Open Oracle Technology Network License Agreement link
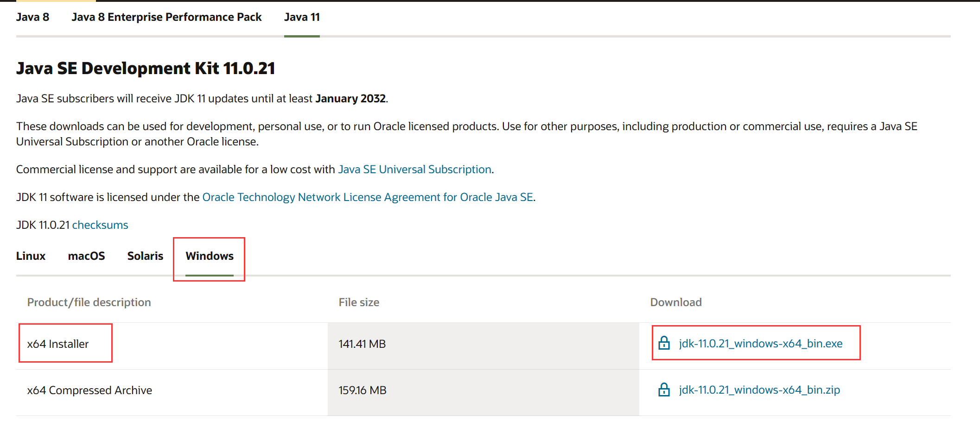 click(368, 197)
